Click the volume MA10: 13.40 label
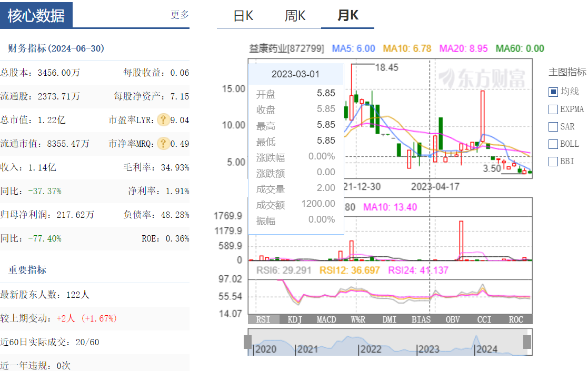The image size is (588, 371). click(390, 207)
